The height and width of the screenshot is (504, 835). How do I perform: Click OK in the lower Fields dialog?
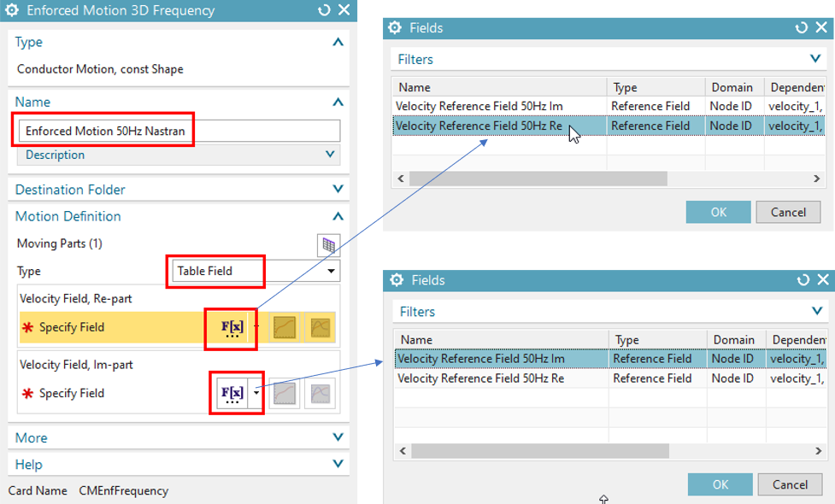[720, 484]
